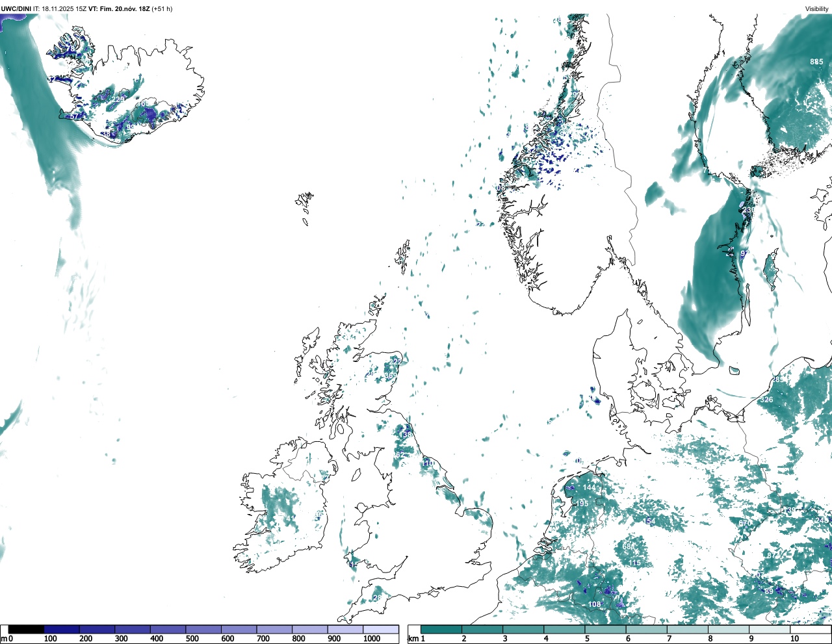This screenshot has width=832, height=644.
Task: Click the 500–600 m legend swatch
Action: (x=203, y=629)
